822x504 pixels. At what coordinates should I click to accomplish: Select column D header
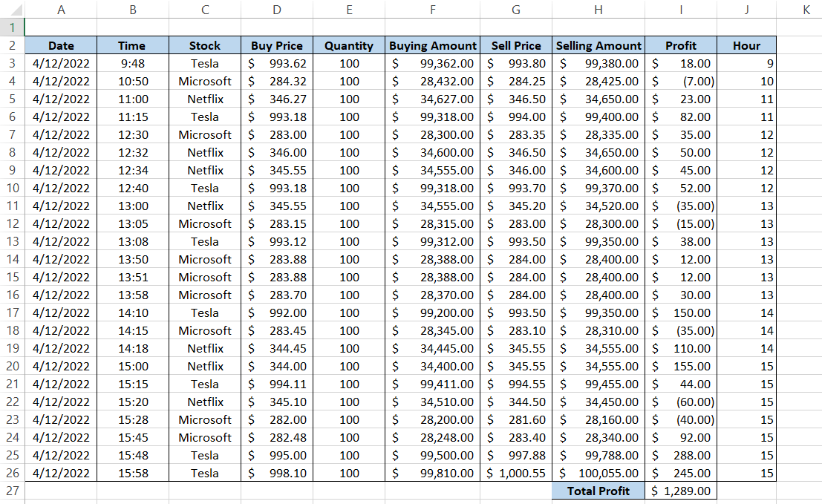click(x=277, y=9)
